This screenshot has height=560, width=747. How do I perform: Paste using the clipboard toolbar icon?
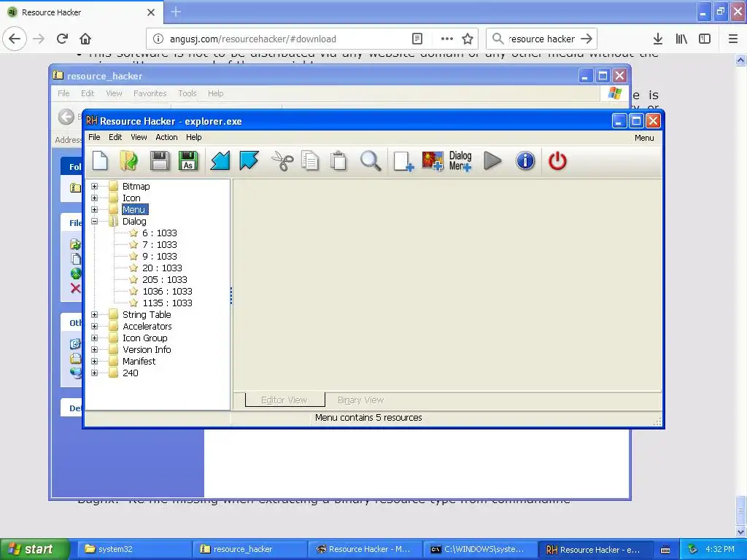338,160
